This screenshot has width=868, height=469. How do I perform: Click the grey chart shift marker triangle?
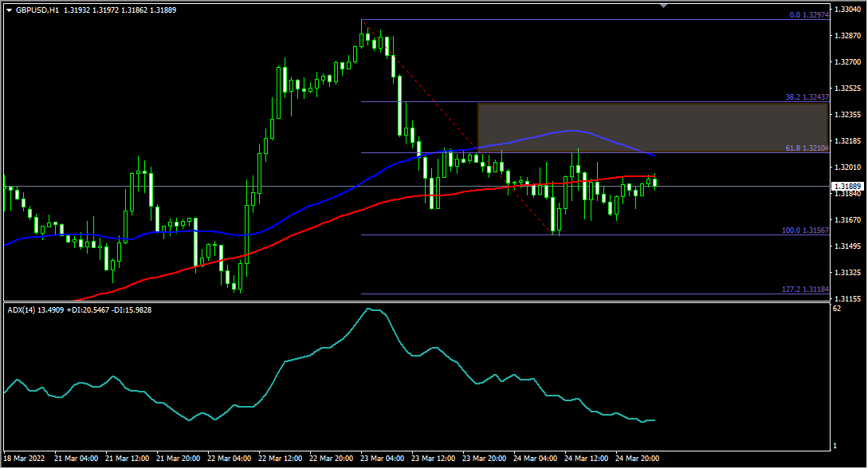(663, 6)
